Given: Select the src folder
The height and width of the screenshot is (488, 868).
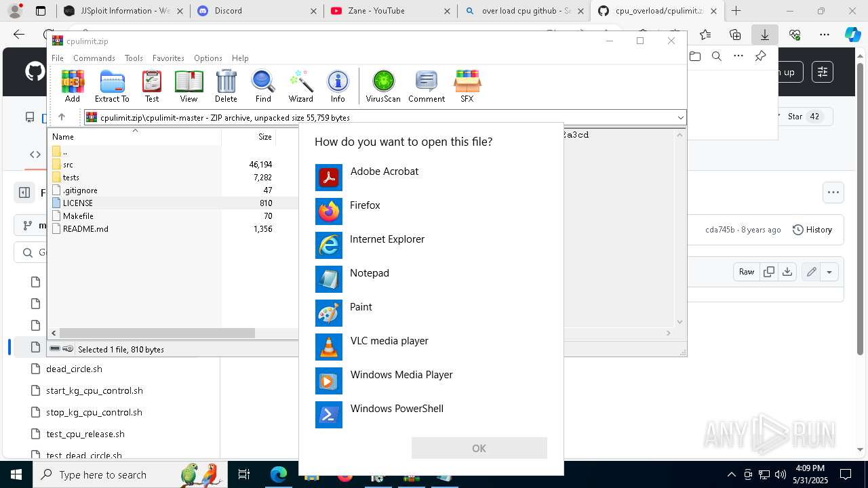Looking at the screenshot, I should 68,165.
